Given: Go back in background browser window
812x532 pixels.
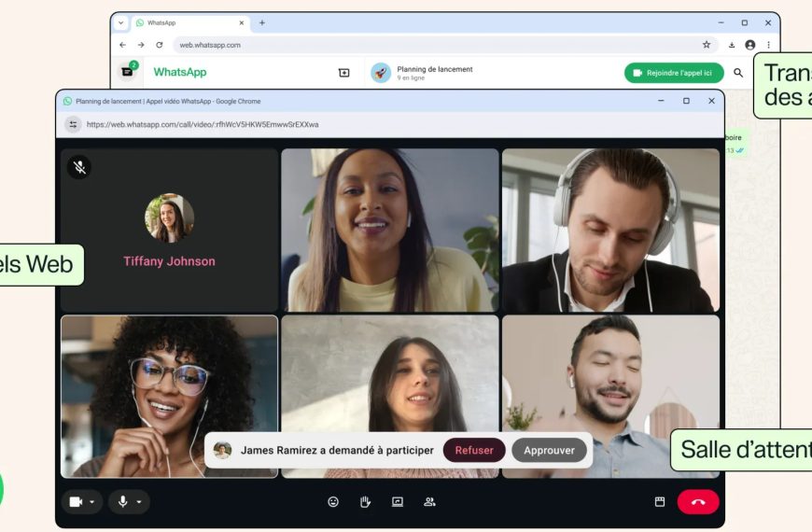Looking at the screenshot, I should pos(122,45).
